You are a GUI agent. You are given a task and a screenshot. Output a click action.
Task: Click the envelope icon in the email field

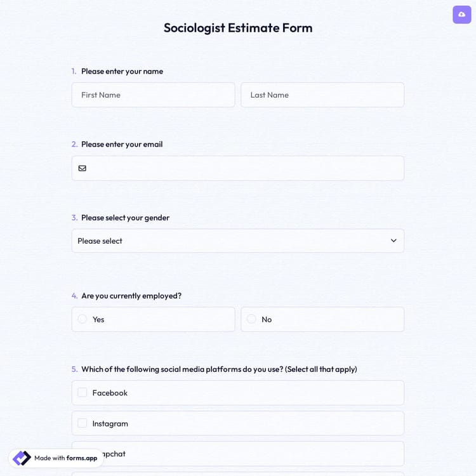pos(83,168)
